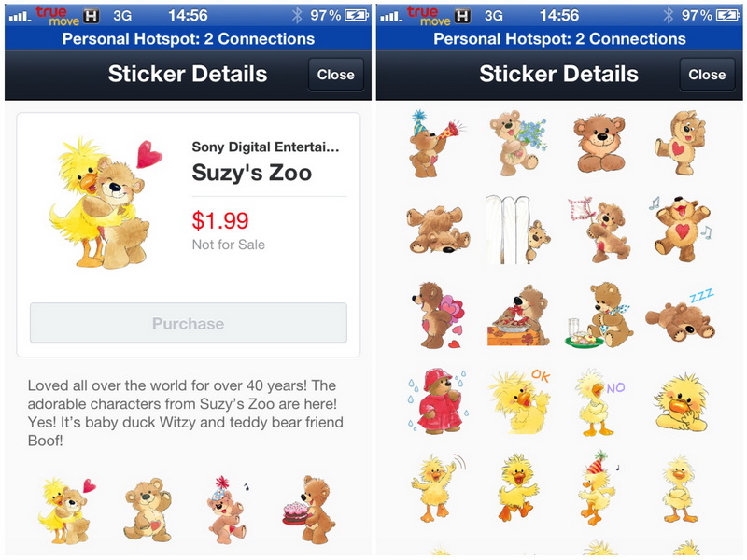Image resolution: width=747 pixels, height=560 pixels.
Task: Tap the bear with party horn sticker
Action: (x=431, y=144)
